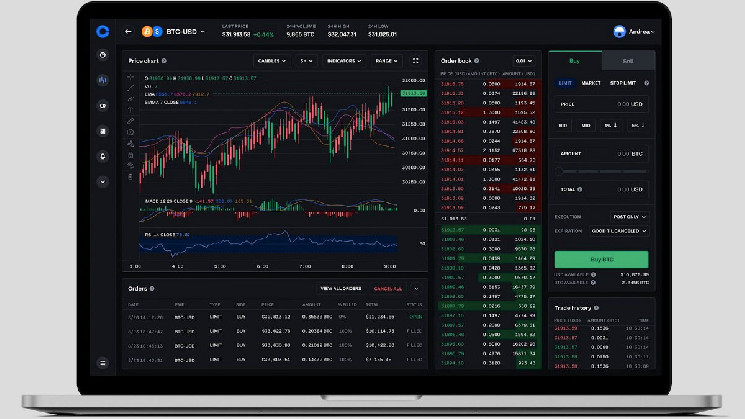Expand the sidebar's downward chevron icon
This screenshot has width=745, height=419.
click(103, 181)
